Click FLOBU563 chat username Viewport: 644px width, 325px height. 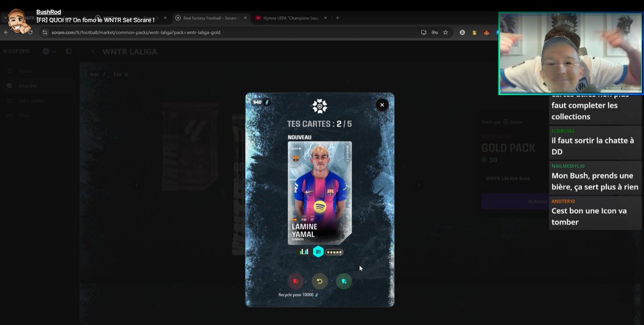563,131
